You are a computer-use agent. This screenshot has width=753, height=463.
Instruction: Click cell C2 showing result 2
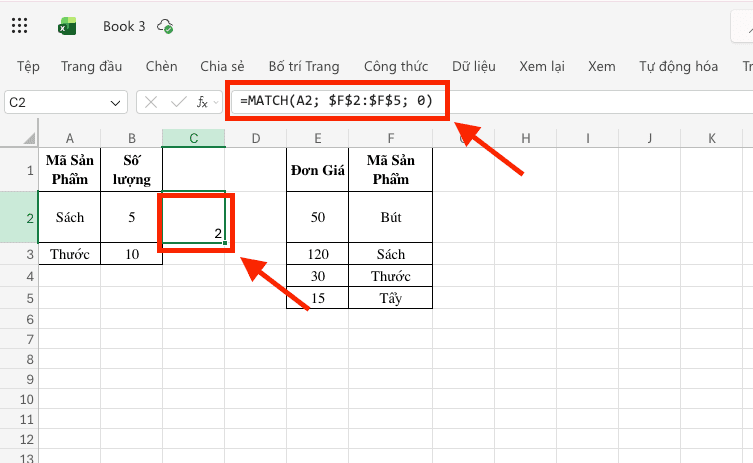click(194, 217)
